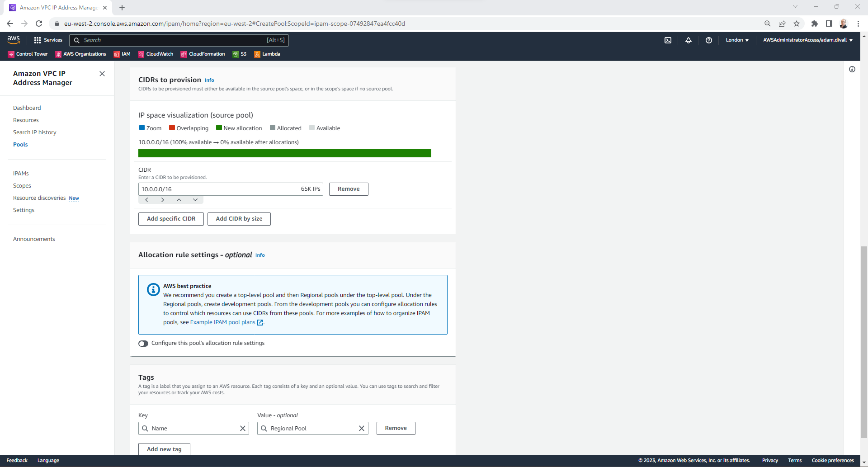Open the London region dropdown
Screen dimensions: 868x467
(x=737, y=40)
